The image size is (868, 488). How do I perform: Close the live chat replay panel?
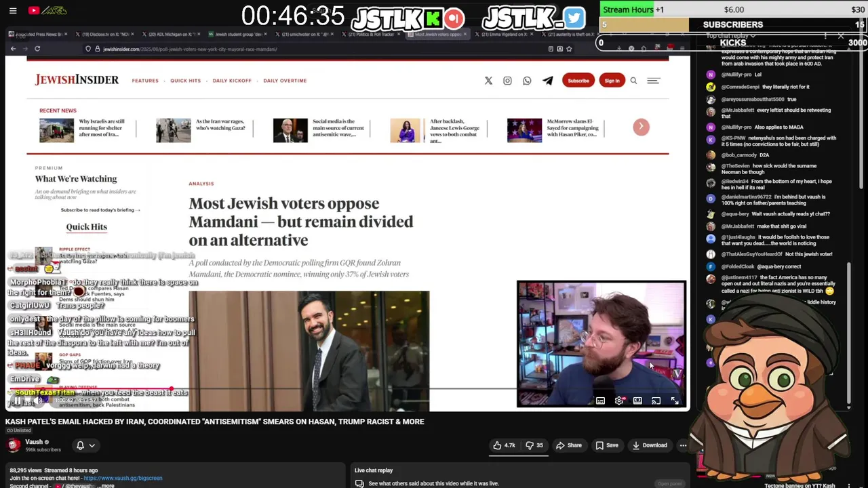pos(841,35)
